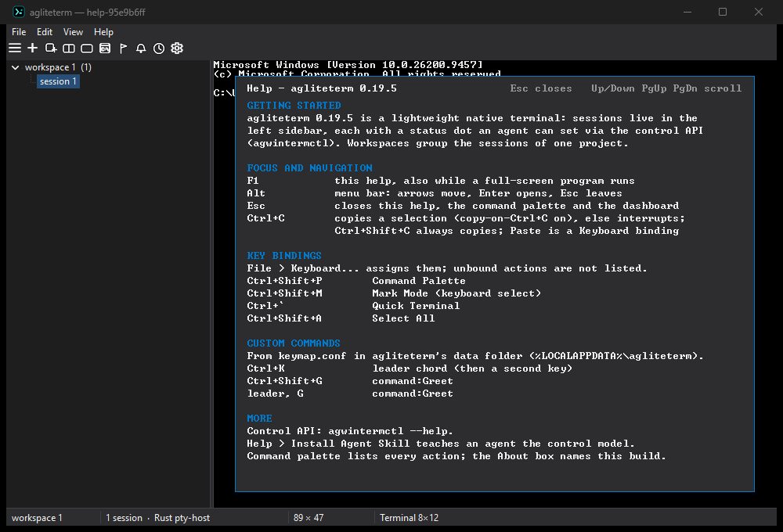Click the agliteterm app icon in title bar
783x532 pixels.
[19, 12]
